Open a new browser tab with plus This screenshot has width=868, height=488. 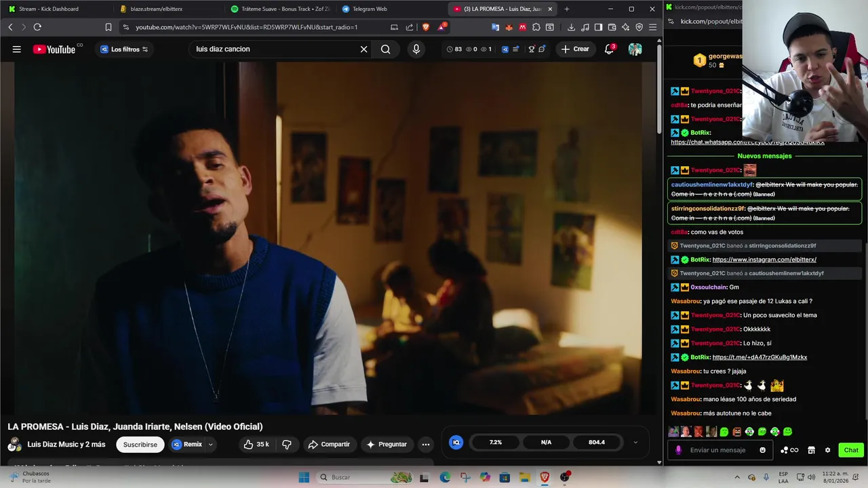pos(567,9)
